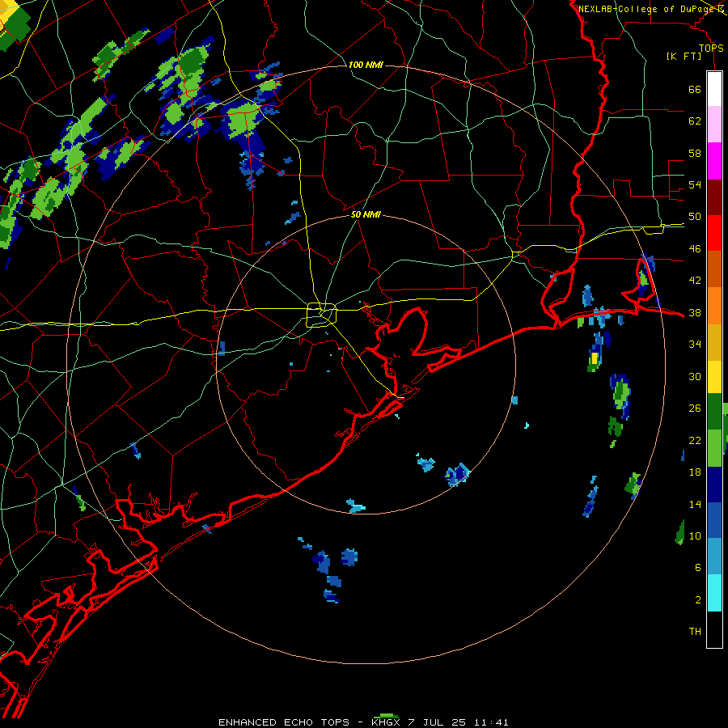
Task: Select the '6' legend value
Action: click(x=698, y=568)
